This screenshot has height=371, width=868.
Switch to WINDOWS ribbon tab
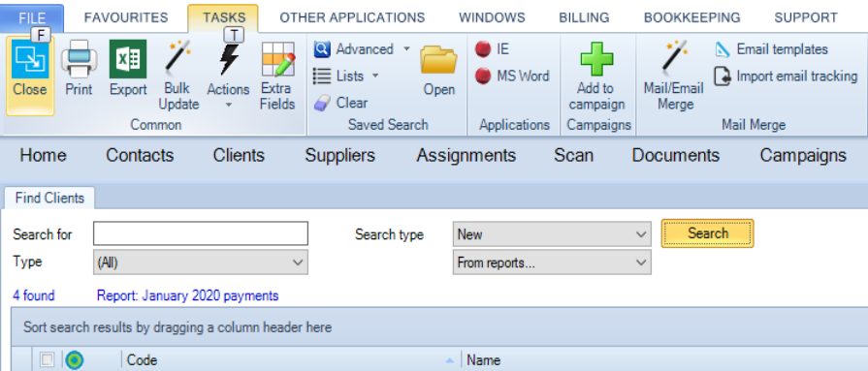tap(492, 17)
